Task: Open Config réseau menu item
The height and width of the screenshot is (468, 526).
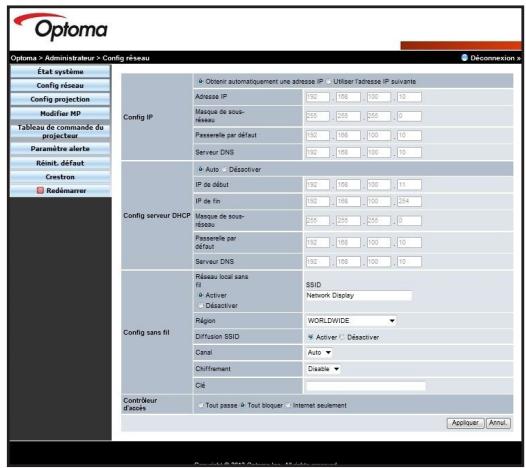Action: click(60, 86)
